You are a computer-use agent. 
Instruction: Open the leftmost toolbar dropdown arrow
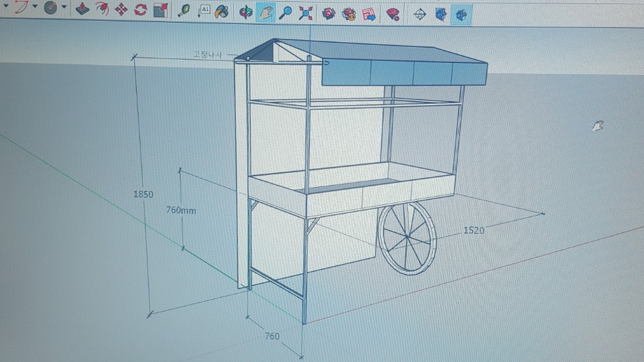[6, 6]
